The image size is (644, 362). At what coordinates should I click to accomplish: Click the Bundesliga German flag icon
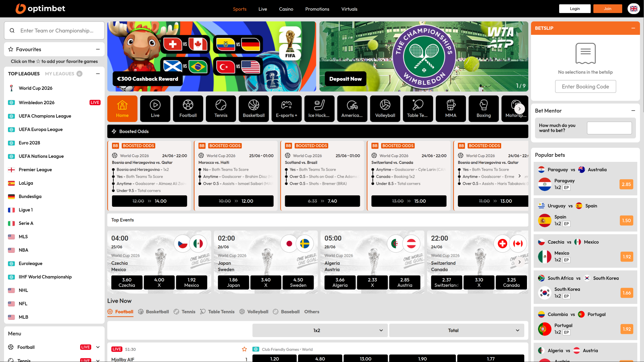pyautogui.click(x=11, y=196)
